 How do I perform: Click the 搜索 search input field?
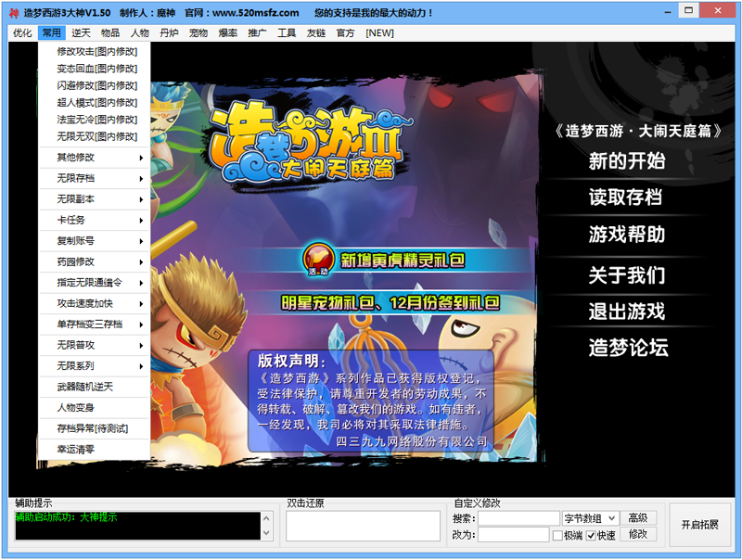(x=518, y=518)
